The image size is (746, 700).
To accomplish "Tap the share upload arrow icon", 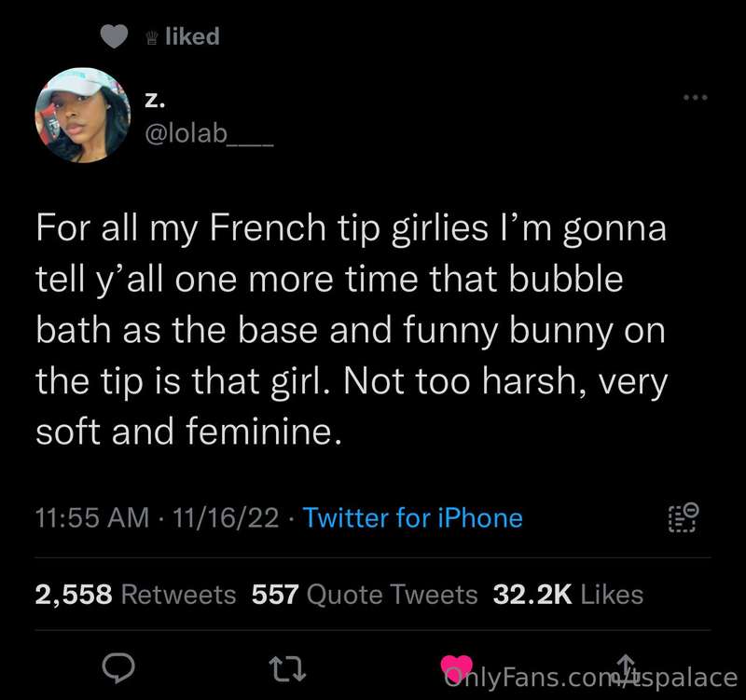I will [626, 666].
